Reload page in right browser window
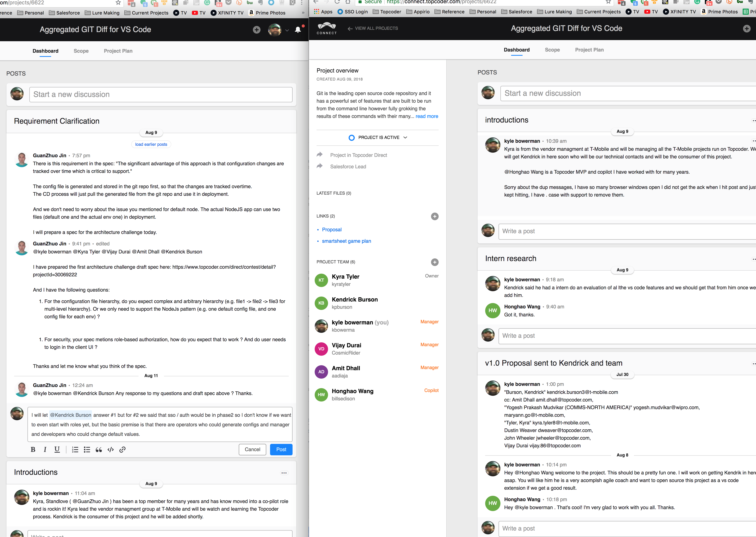The width and height of the screenshot is (756, 537). click(337, 2)
